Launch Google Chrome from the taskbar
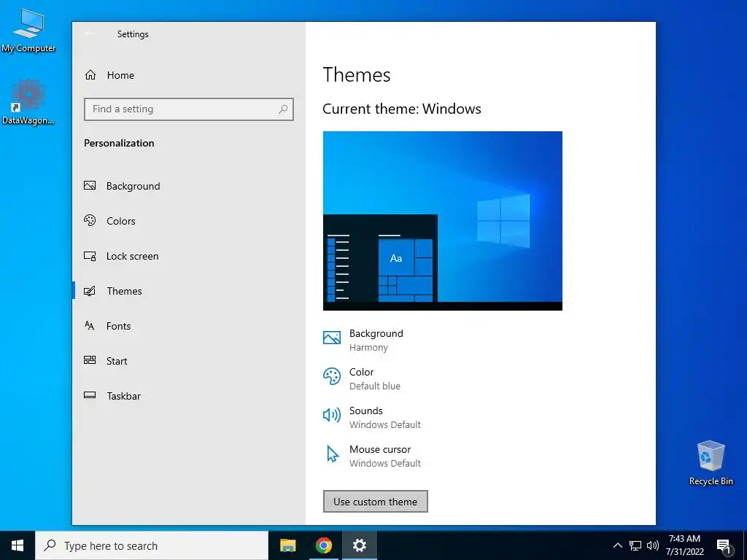This screenshot has height=560, width=747. [x=323, y=545]
